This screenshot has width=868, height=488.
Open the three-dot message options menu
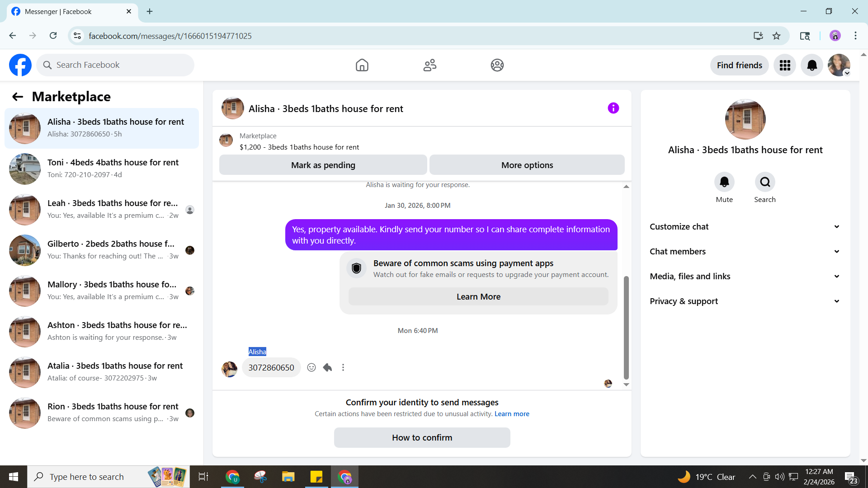pos(343,367)
